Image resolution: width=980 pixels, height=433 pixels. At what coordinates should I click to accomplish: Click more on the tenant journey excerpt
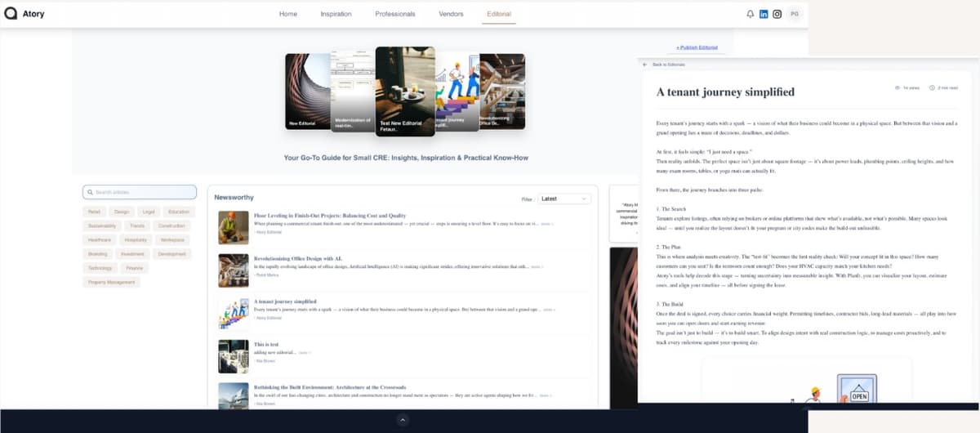pyautogui.click(x=549, y=310)
